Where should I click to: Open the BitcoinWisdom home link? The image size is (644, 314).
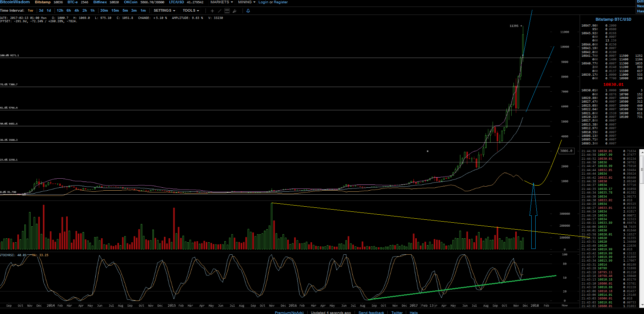tap(15, 2)
